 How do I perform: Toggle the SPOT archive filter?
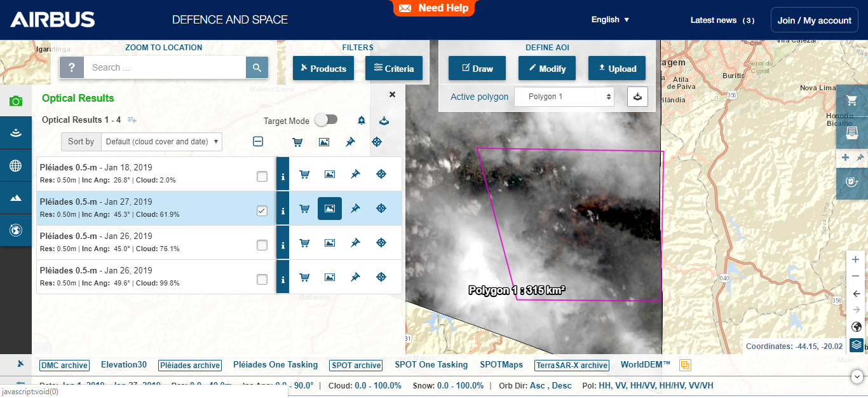tap(356, 366)
